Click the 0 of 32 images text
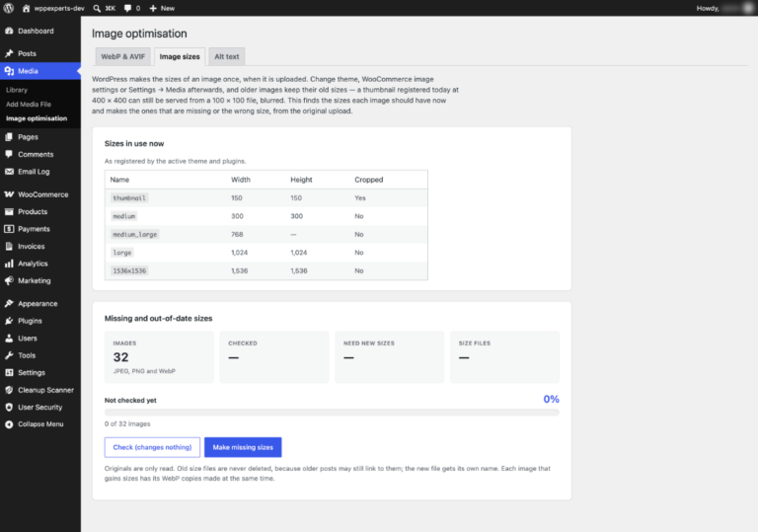This screenshot has height=532, width=758. click(x=127, y=423)
